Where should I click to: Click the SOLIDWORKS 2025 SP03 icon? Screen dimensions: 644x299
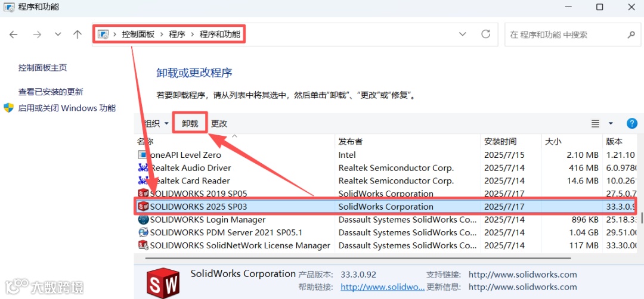pos(143,206)
